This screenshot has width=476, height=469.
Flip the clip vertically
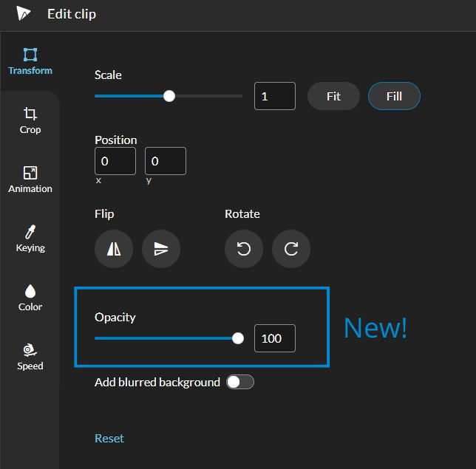(161, 250)
